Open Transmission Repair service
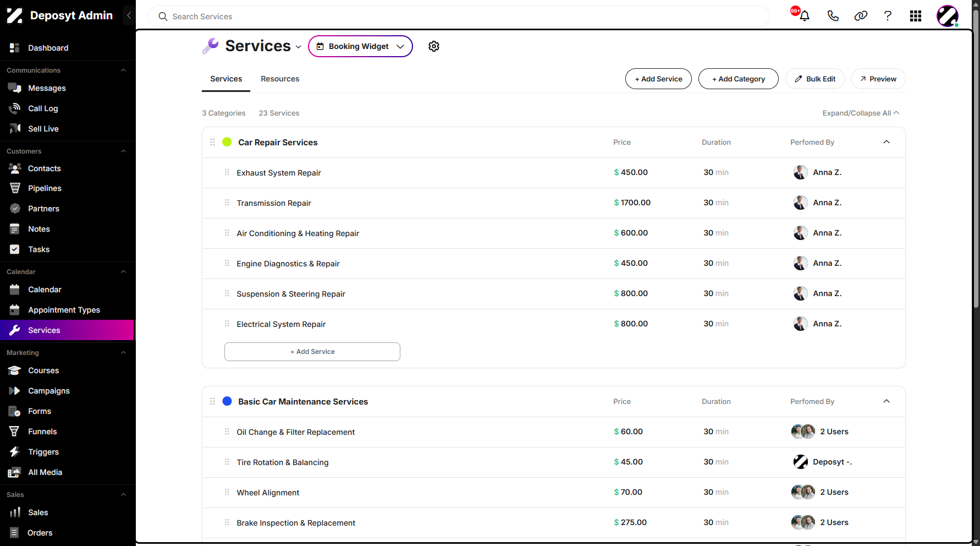 click(274, 203)
